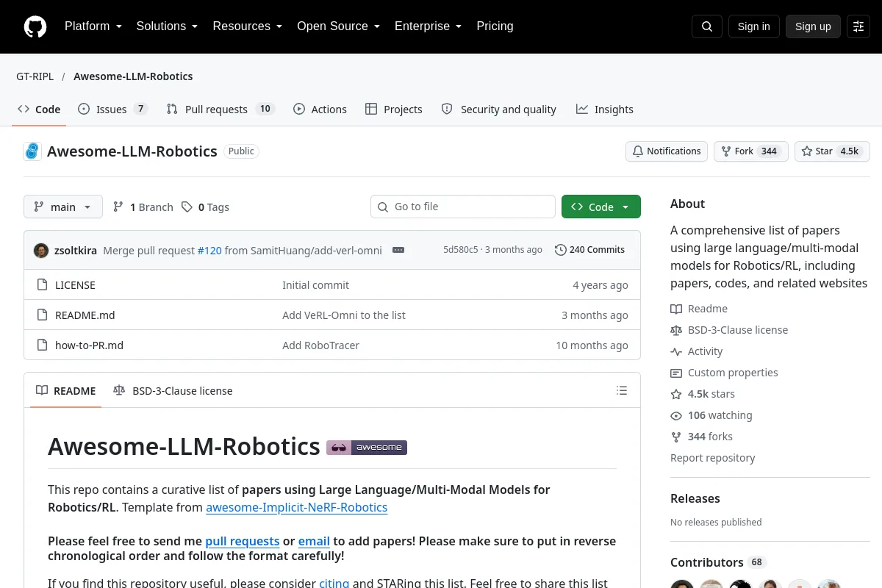The width and height of the screenshot is (882, 588).
Task: Expand the Open Source menu
Action: coord(339,26)
